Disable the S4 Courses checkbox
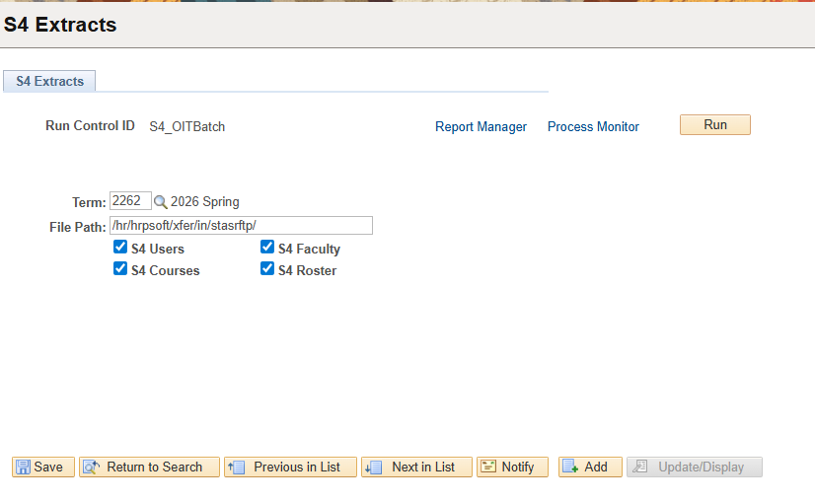The width and height of the screenshot is (815, 504). click(120, 268)
